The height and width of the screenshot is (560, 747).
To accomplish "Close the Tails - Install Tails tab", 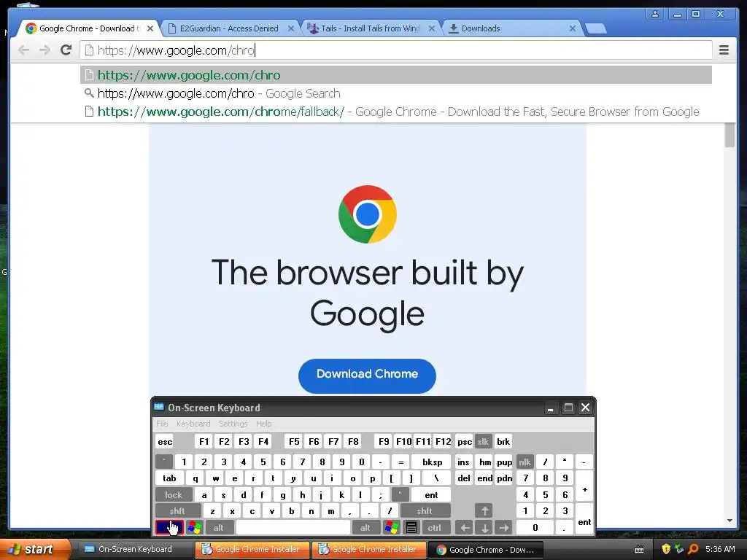I will (x=432, y=28).
